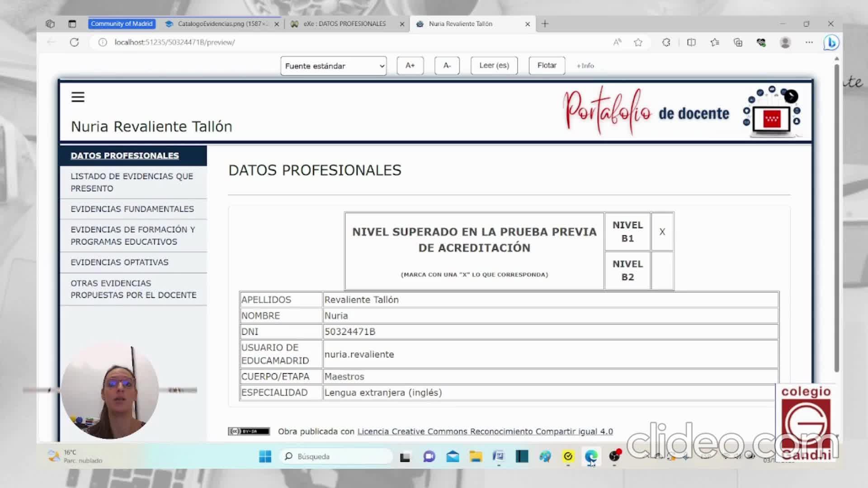Expand the Fuente estándar font dropdown
The width and height of the screenshot is (868, 488).
pos(333,66)
